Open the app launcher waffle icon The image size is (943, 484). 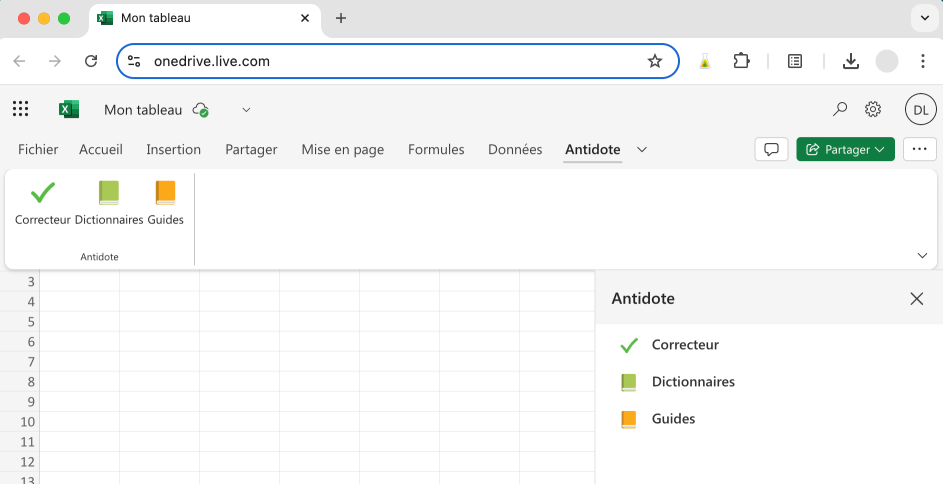[21, 110]
